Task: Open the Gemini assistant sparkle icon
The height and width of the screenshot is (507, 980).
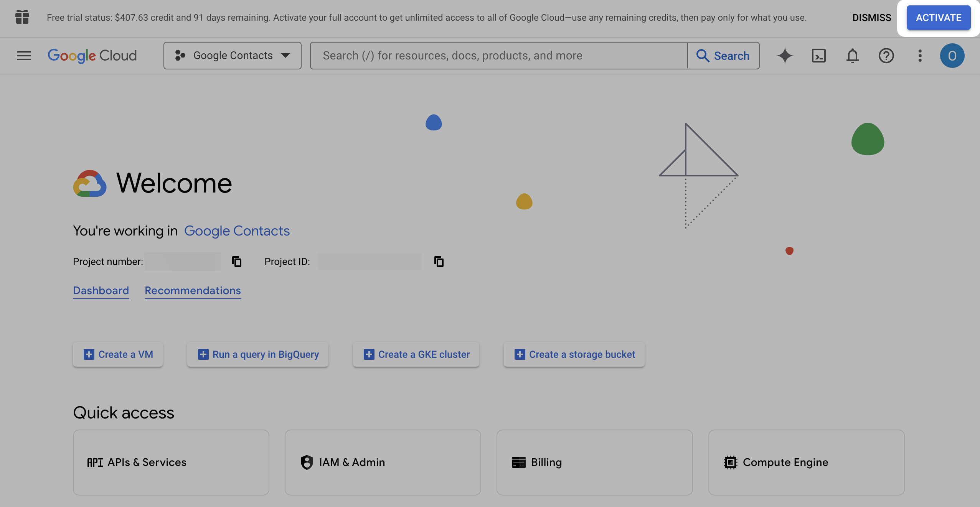Action: coord(785,56)
